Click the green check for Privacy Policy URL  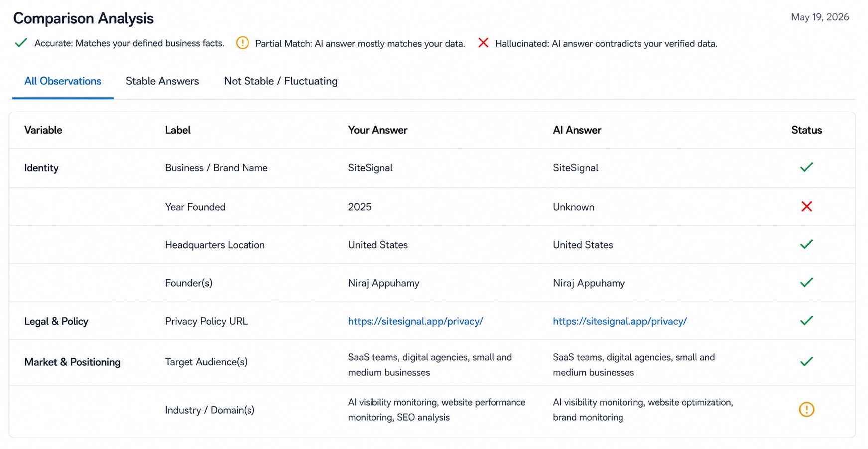(806, 321)
